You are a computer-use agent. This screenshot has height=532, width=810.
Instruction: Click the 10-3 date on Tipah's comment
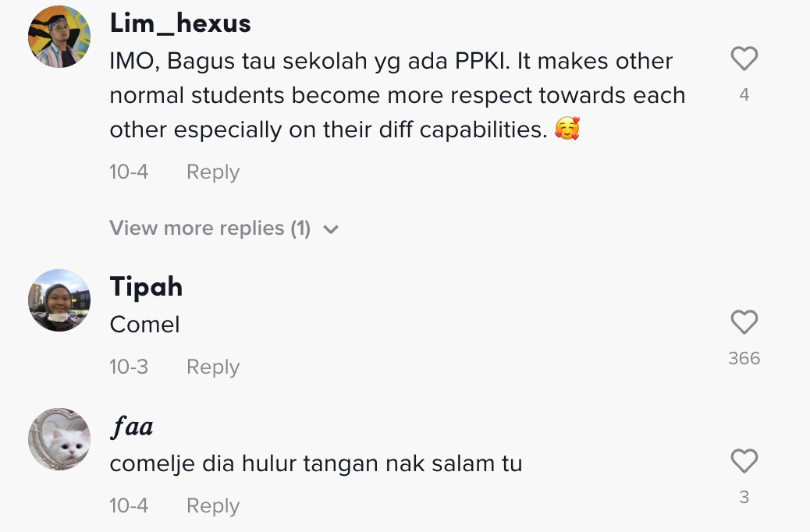coord(129,367)
